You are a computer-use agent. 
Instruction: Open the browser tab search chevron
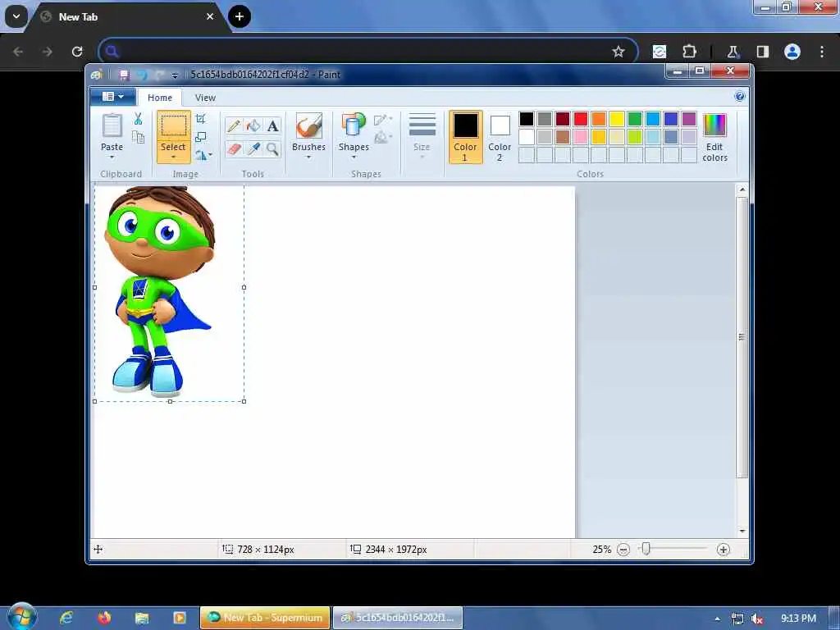click(16, 16)
